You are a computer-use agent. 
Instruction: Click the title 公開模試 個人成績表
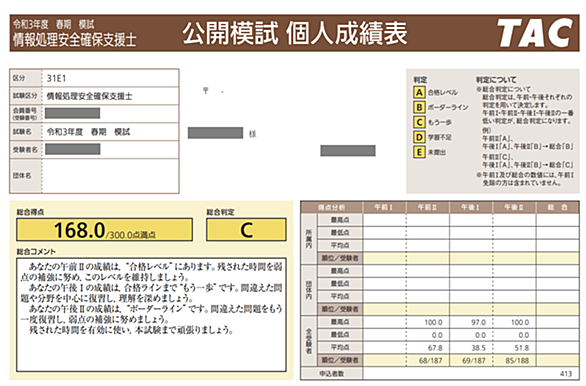pos(295,33)
